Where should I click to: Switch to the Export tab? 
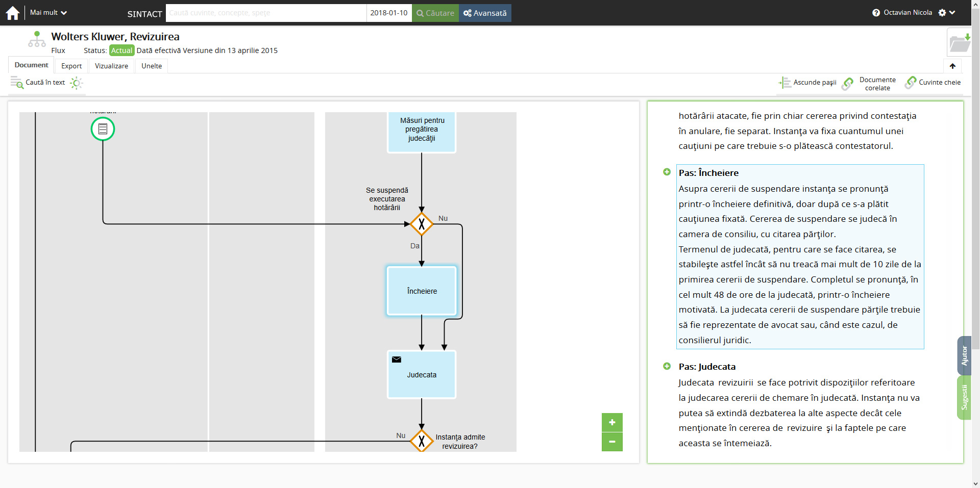point(71,66)
